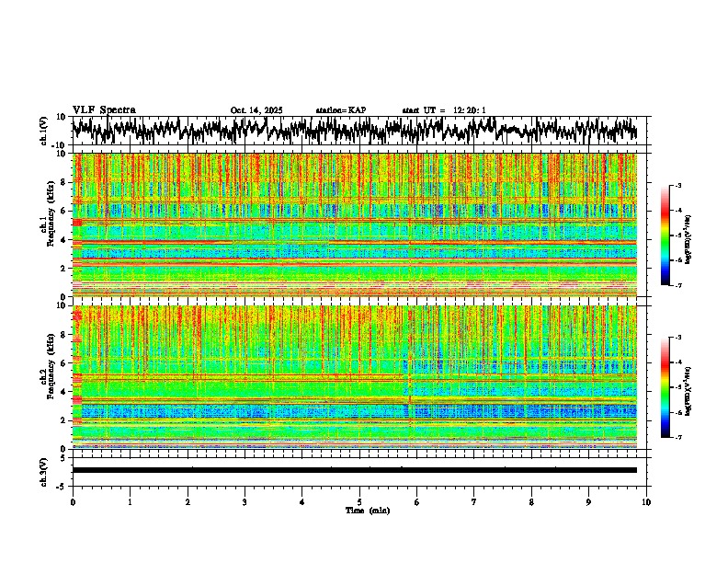Click the time axis tick label 9

pos(588,502)
